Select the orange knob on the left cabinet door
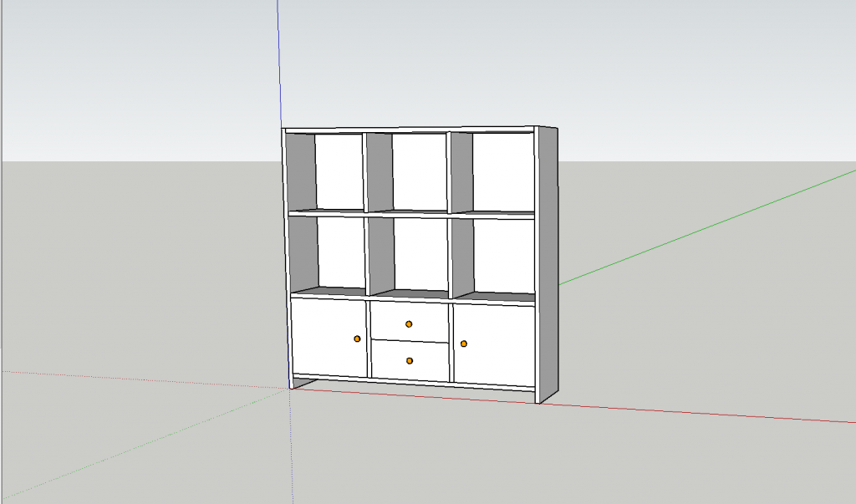This screenshot has width=856, height=504. [357, 339]
